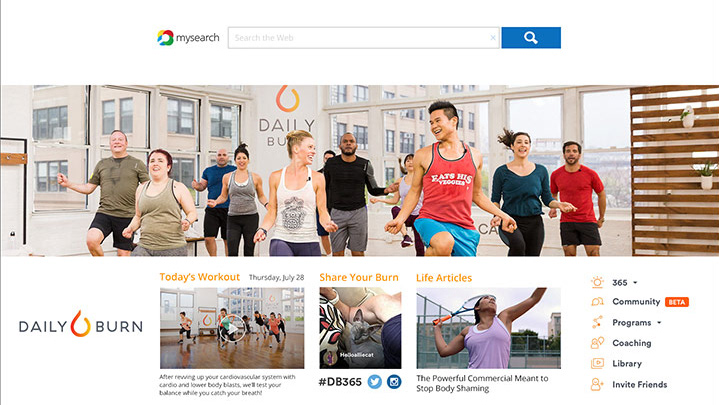The height and width of the screenshot is (405, 719).
Task: Click the Search the Web field
Action: click(x=359, y=38)
